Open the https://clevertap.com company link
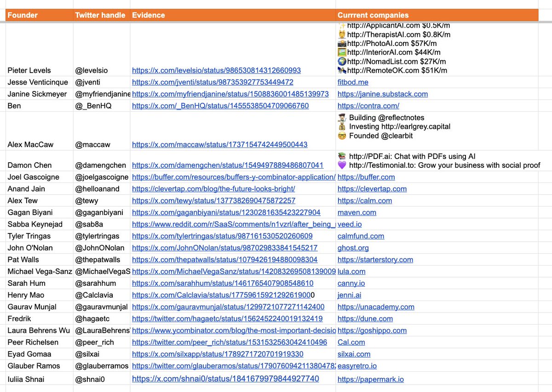This screenshot has width=552, height=392. coord(372,189)
